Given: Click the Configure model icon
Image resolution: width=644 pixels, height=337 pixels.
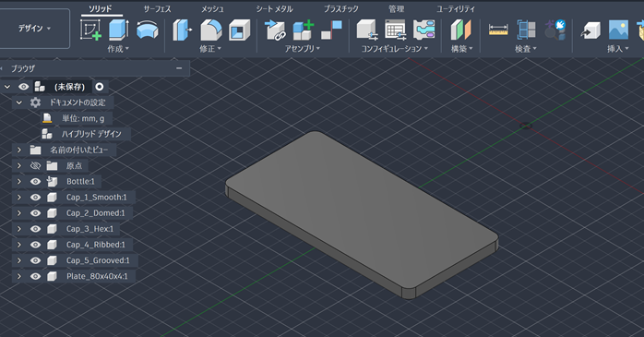Looking at the screenshot, I should point(367,30).
